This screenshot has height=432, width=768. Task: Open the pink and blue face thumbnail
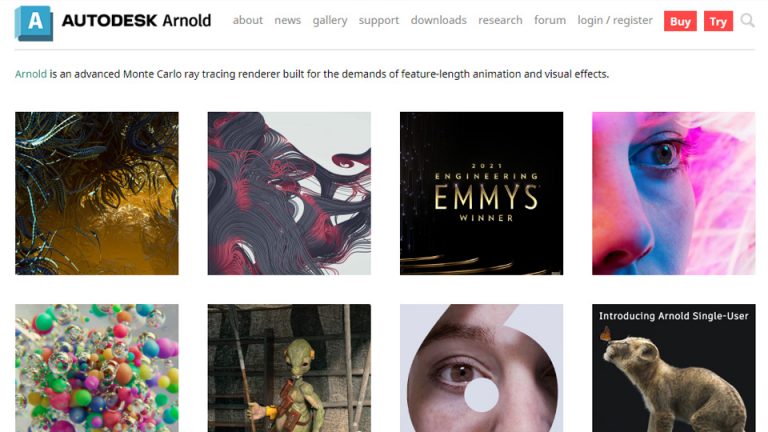[673, 193]
